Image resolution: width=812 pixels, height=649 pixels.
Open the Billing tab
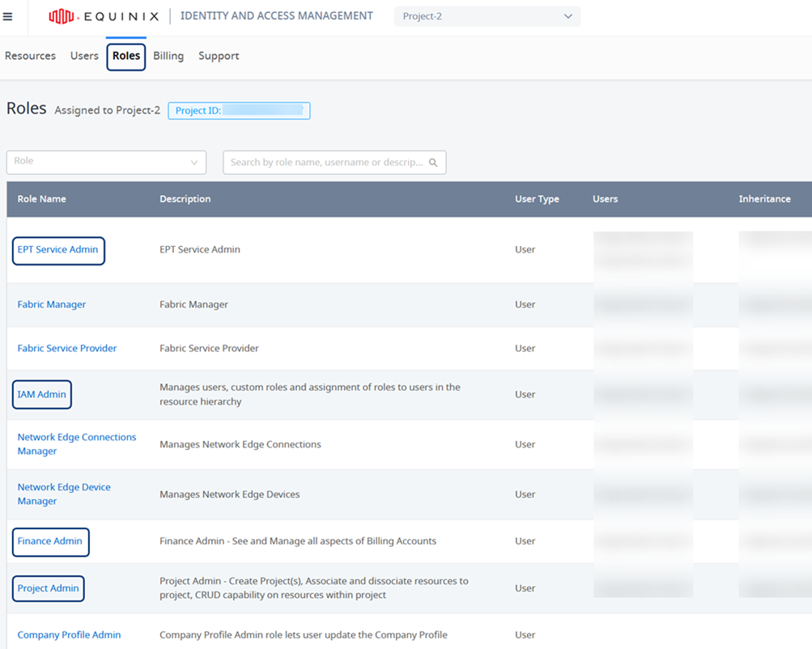[168, 56]
